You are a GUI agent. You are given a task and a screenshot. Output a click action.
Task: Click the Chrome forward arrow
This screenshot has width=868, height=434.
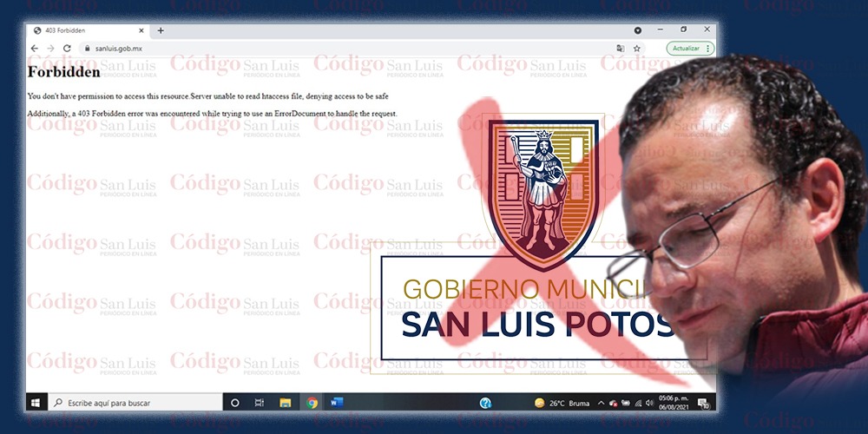(50, 49)
